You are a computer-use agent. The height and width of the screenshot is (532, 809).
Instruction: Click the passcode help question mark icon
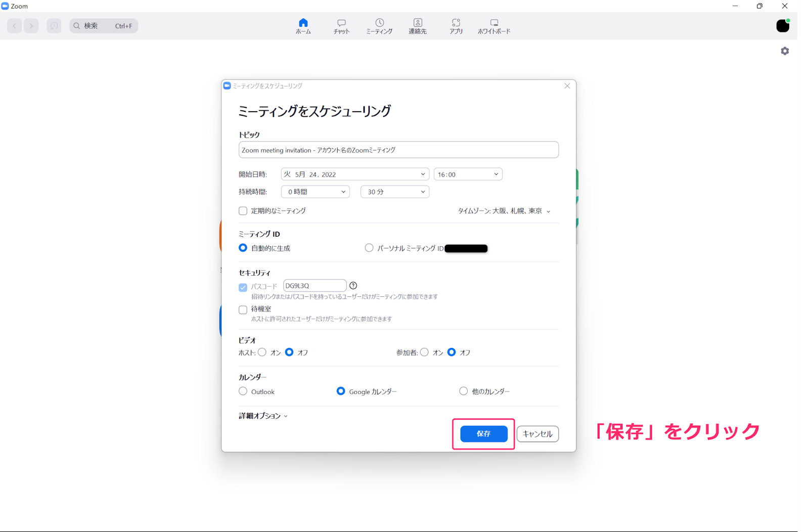pyautogui.click(x=353, y=286)
